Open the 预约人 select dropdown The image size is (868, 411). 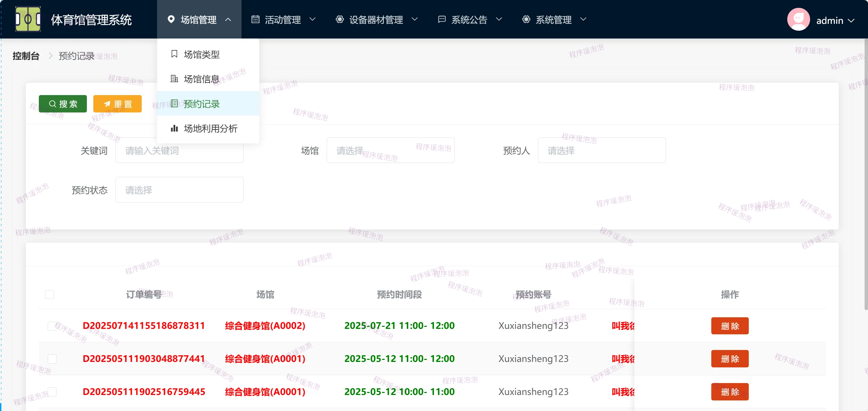(x=601, y=150)
